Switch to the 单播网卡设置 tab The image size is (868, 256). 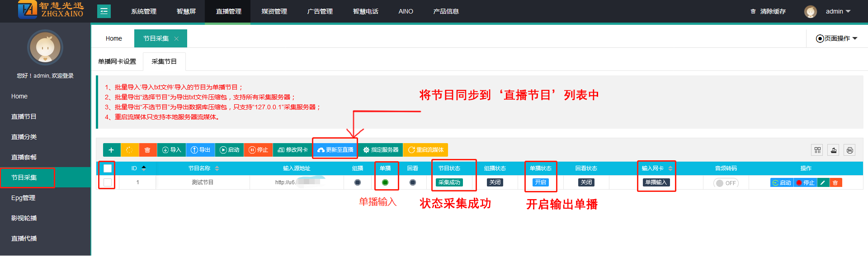pyautogui.click(x=117, y=61)
